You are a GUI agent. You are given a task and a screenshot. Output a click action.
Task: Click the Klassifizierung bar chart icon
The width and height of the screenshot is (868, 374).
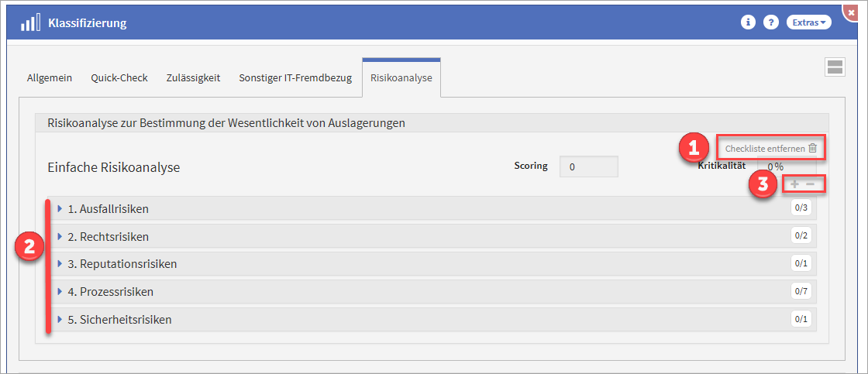[x=30, y=24]
